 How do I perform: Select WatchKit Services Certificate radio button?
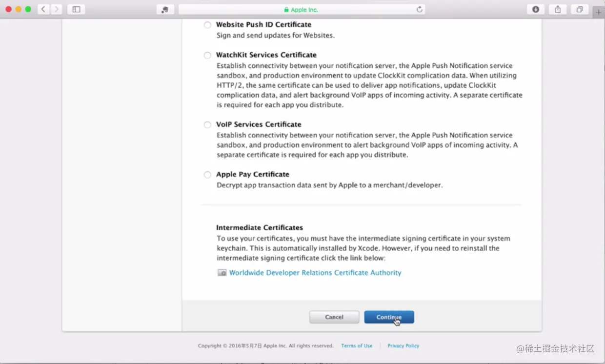[x=207, y=55]
